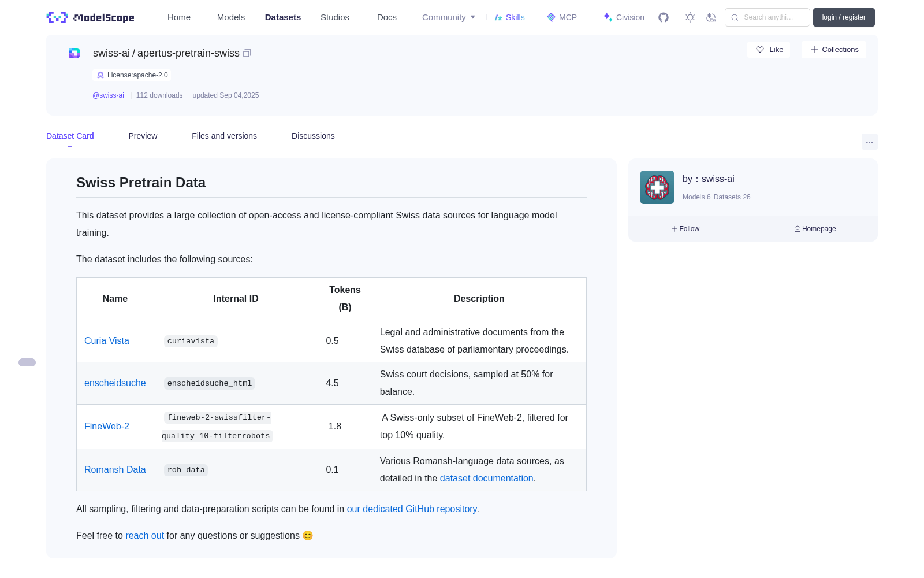This screenshot has height=578, width=924.
Task: Follow the swiss-ai organization
Action: pyautogui.click(x=685, y=229)
